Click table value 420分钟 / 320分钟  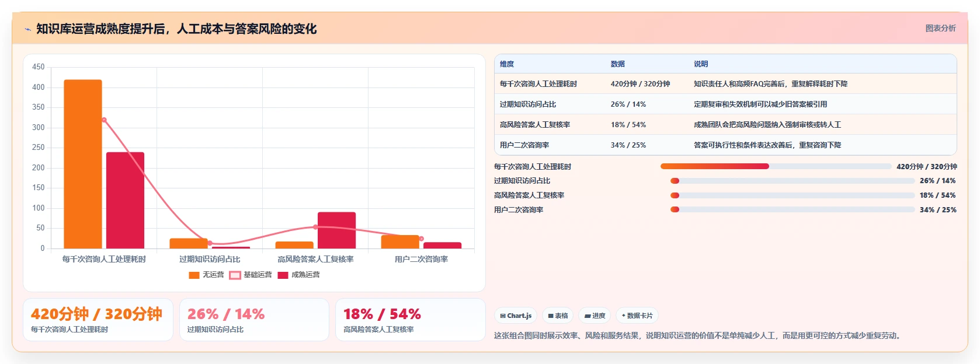click(x=641, y=84)
